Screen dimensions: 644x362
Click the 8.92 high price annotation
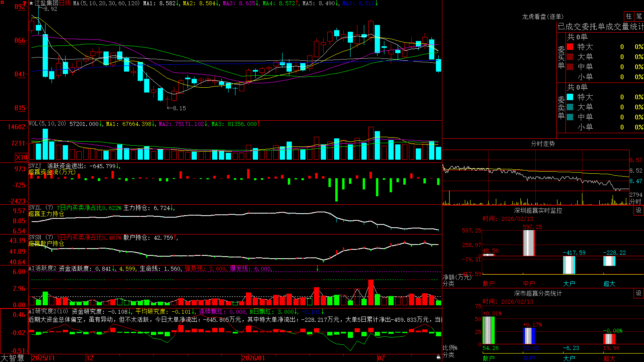pos(50,9)
